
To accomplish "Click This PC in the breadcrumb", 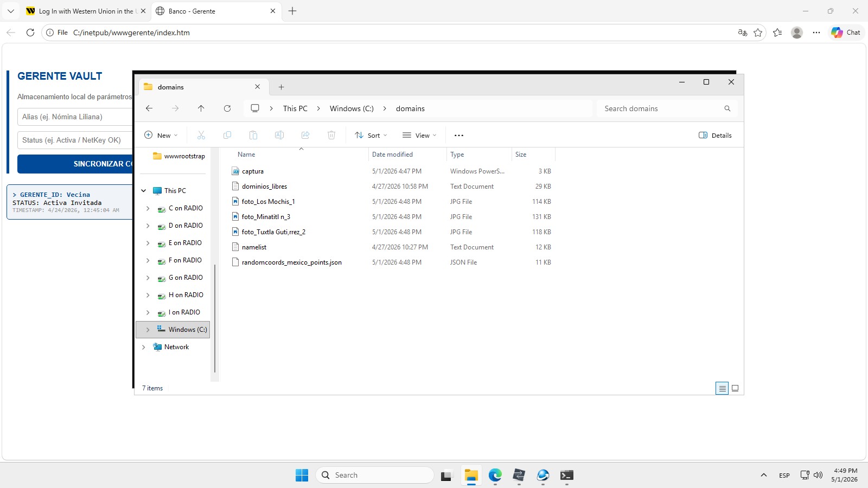I will coord(295,108).
